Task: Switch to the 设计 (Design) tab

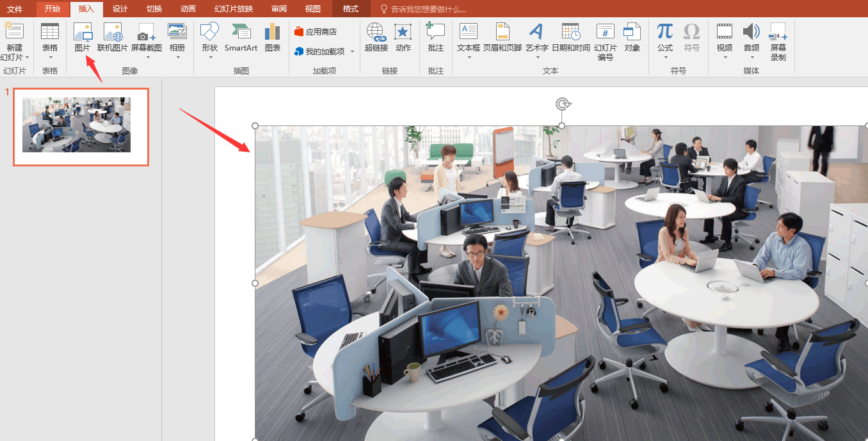Action: (120, 9)
